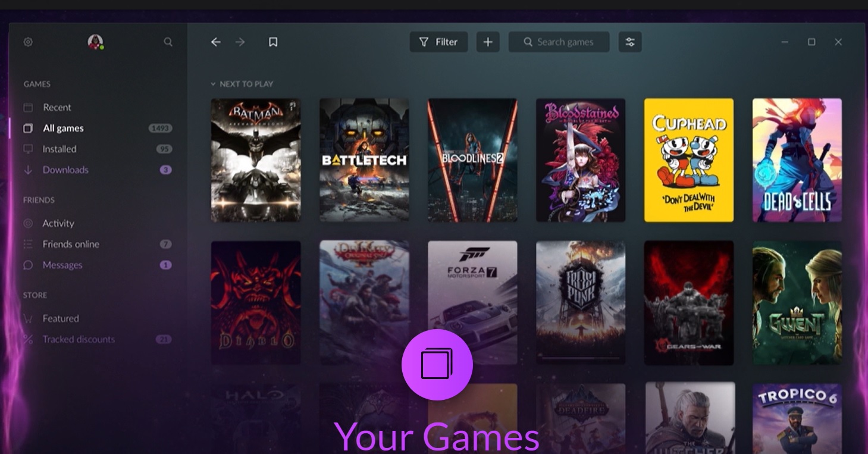Click the STORE section header
This screenshot has height=454, width=868.
(35, 295)
